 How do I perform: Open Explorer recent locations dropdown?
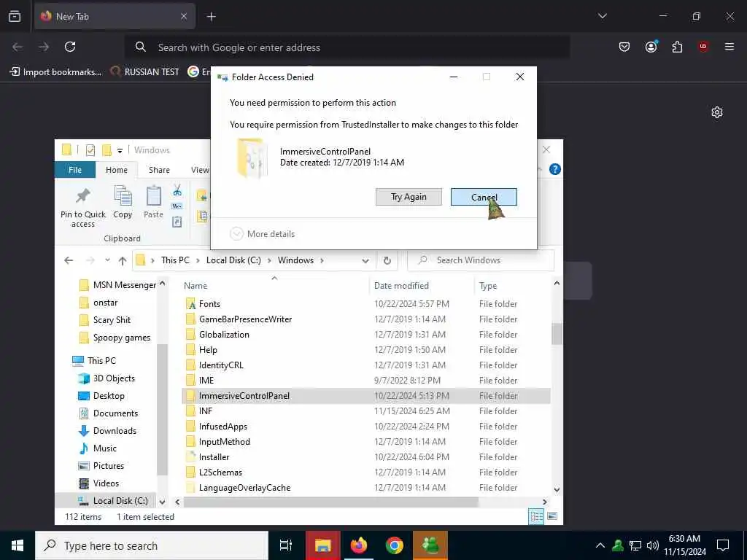tap(108, 260)
